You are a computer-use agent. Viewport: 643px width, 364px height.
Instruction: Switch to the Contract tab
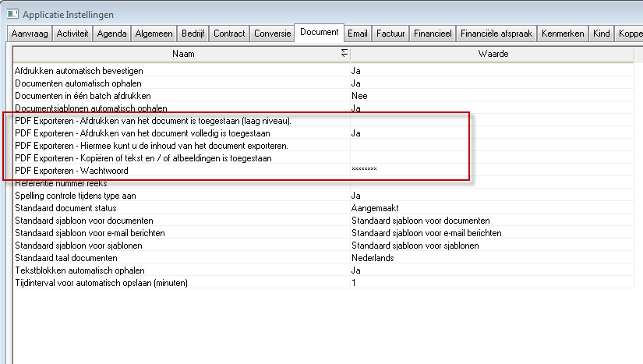point(229,34)
